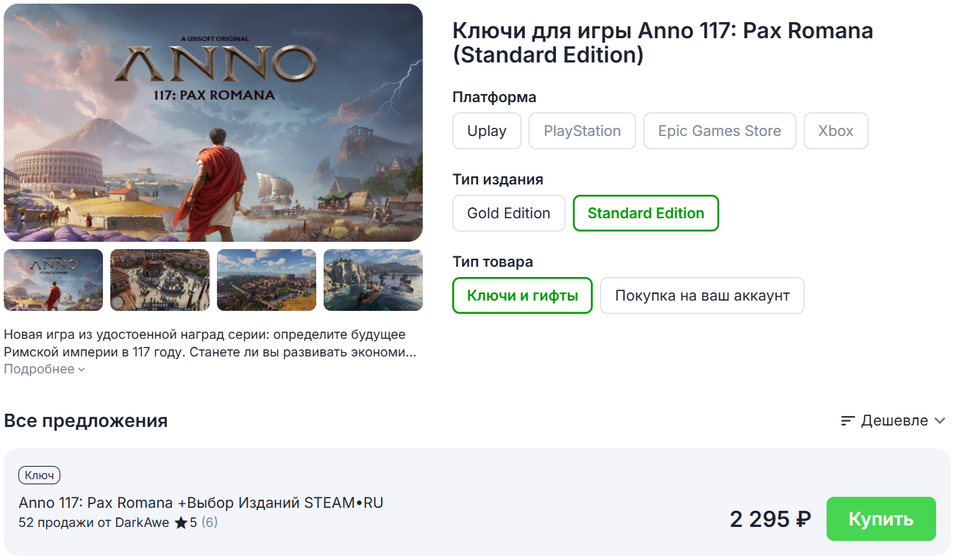This screenshot has width=956, height=560.
Task: Select the PlayStation platform option
Action: coord(582,131)
